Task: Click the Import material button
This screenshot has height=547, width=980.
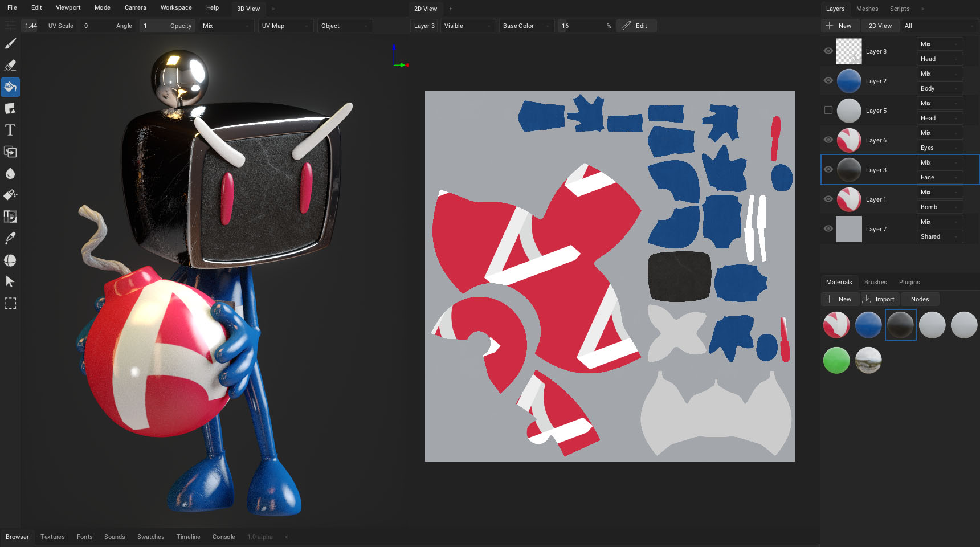Action: (x=879, y=299)
